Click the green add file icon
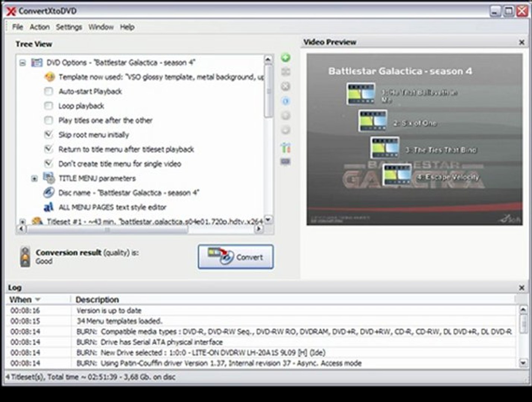532x402 pixels. 286,58
